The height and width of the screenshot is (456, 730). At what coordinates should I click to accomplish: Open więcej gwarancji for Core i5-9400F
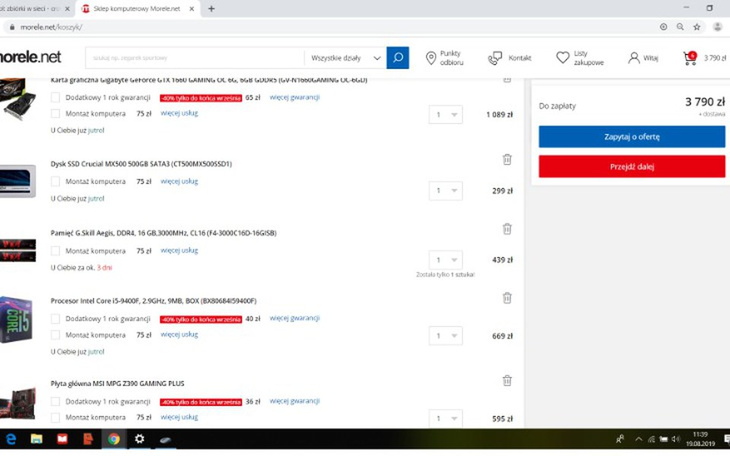pyautogui.click(x=295, y=318)
